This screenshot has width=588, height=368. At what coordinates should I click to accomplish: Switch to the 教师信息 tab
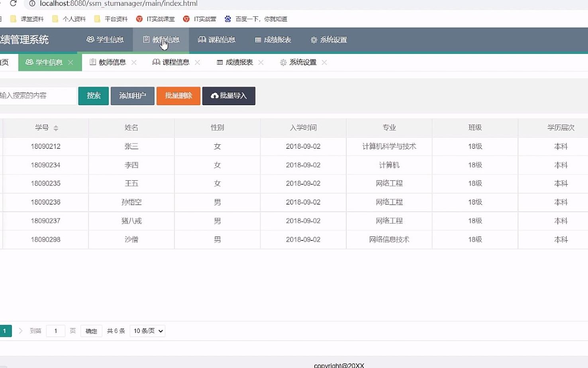[x=108, y=62]
